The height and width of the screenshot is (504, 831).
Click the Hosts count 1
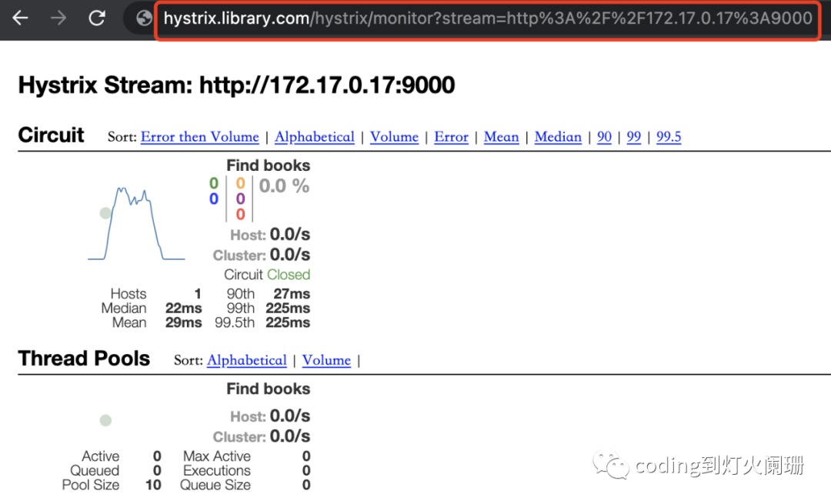point(198,294)
